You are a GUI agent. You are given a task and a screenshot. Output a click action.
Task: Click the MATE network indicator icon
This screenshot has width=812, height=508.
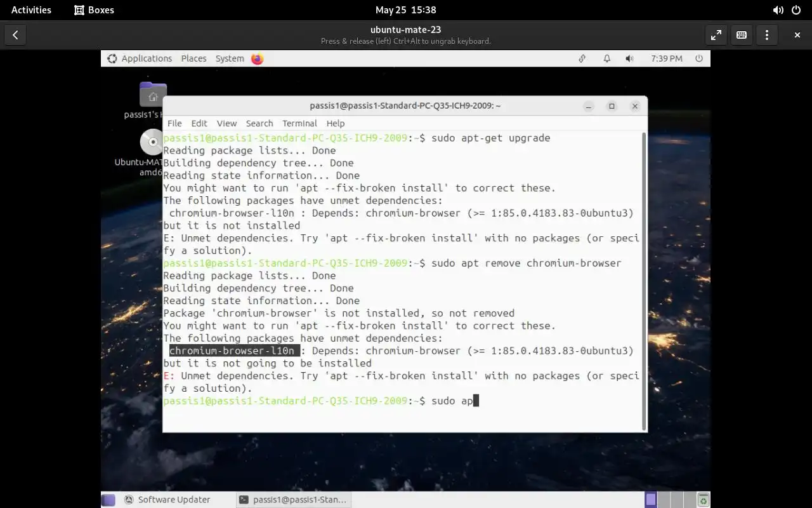582,58
